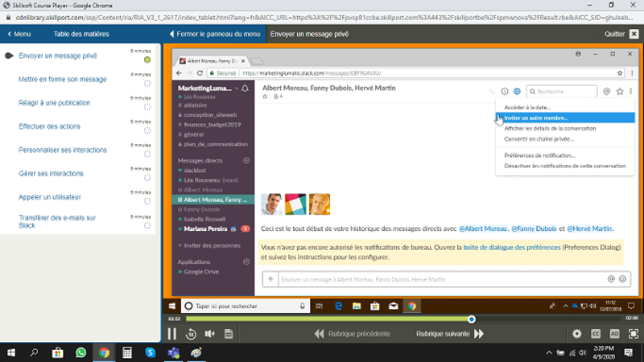Pause the course video playback
644x362 pixels.
[x=172, y=334]
